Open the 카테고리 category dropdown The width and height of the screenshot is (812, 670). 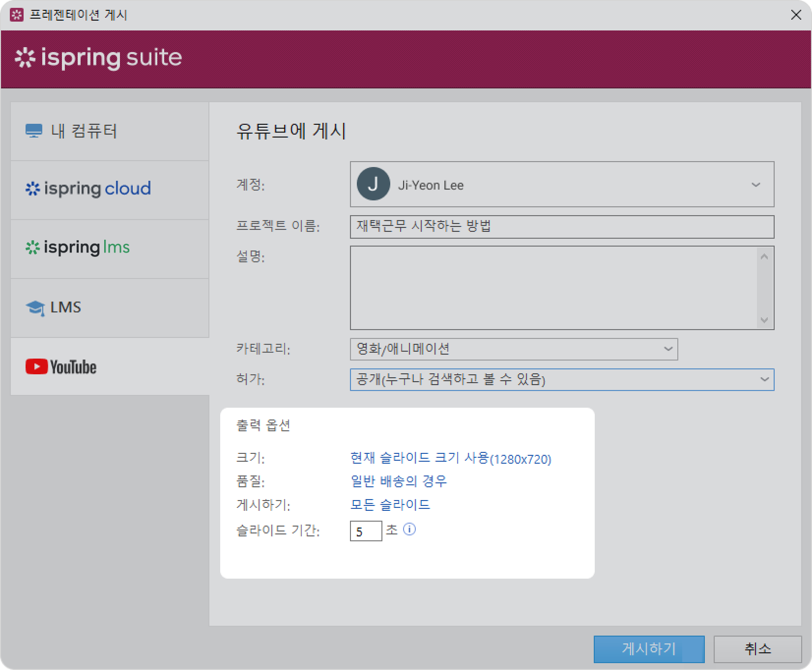tap(667, 349)
